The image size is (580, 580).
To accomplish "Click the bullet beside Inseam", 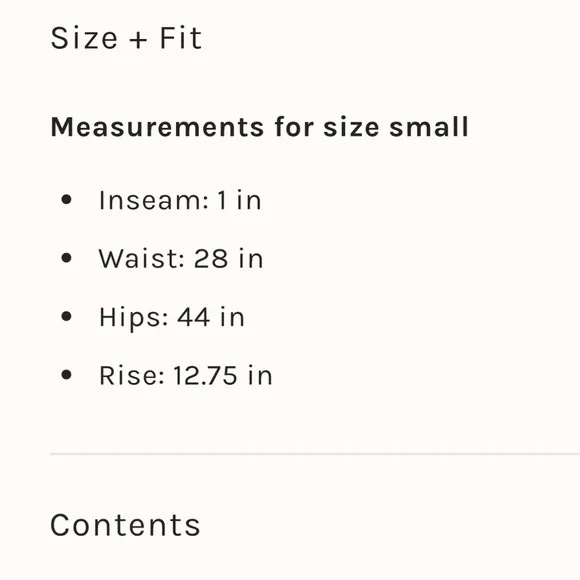I will (x=66, y=200).
